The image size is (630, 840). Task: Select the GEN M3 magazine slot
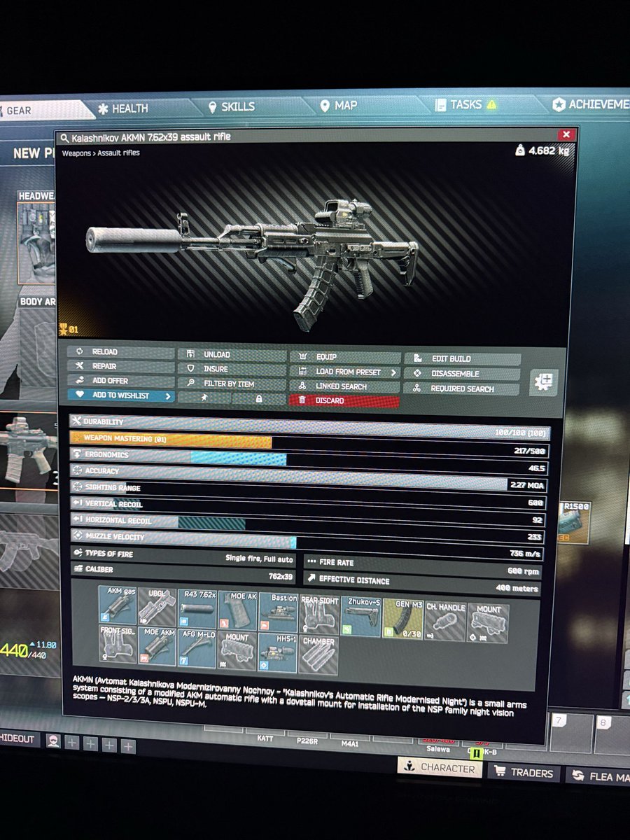pyautogui.click(x=402, y=619)
